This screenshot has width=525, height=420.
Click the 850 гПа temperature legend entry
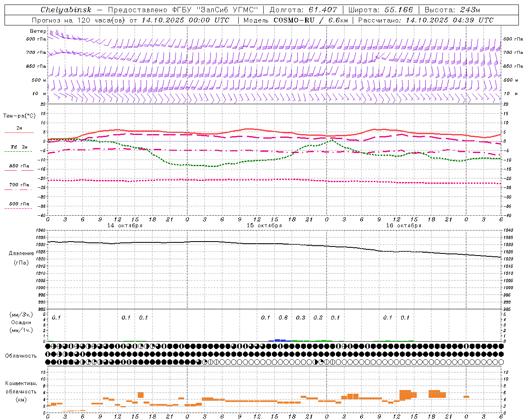pos(19,166)
